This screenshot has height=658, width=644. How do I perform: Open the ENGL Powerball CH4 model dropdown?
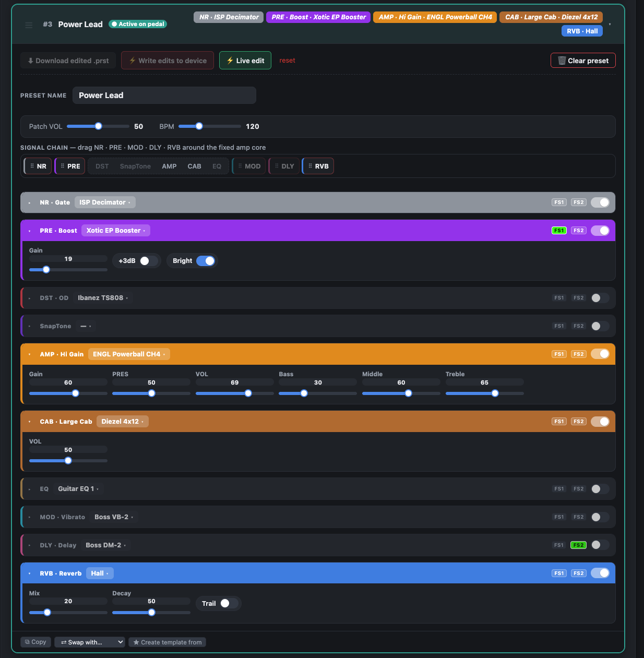[x=129, y=354]
